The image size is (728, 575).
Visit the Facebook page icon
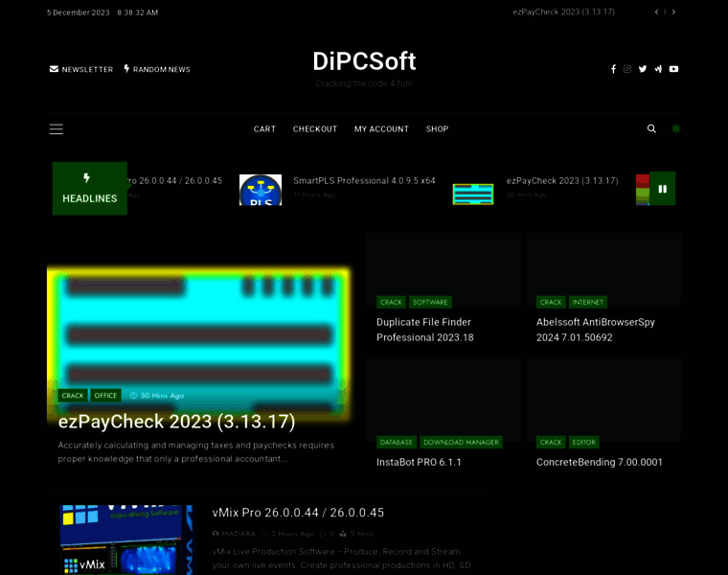click(x=613, y=69)
